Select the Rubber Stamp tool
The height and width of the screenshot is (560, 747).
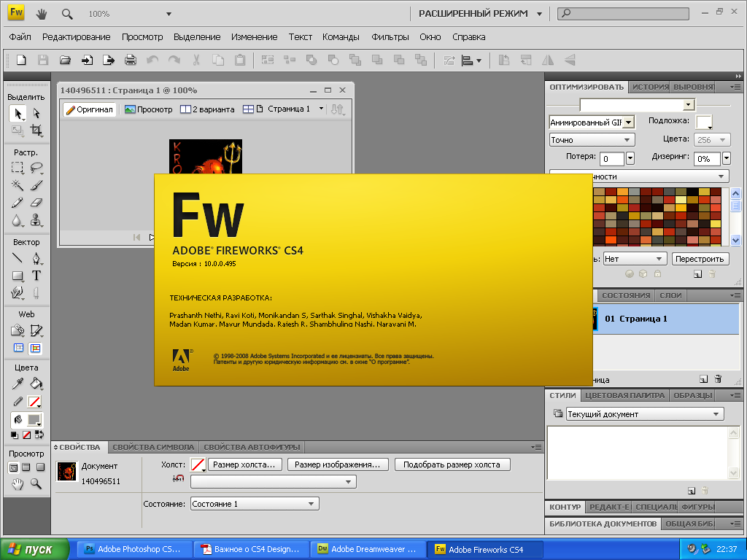click(36, 220)
